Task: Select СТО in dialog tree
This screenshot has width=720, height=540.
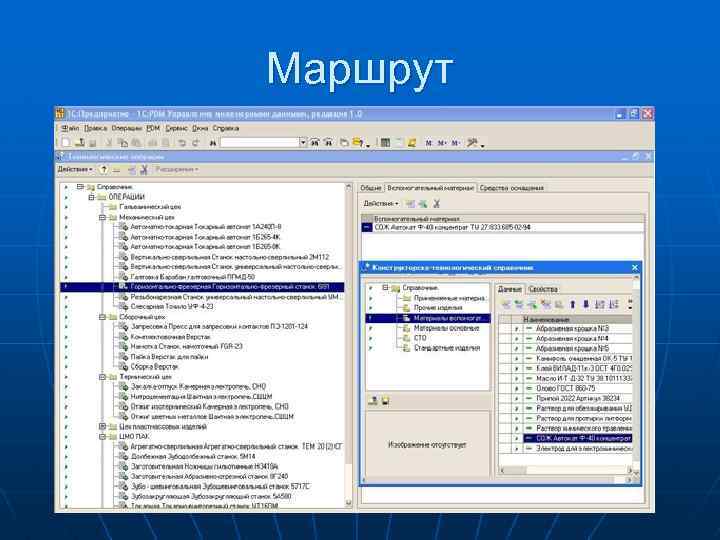Action: click(x=420, y=338)
